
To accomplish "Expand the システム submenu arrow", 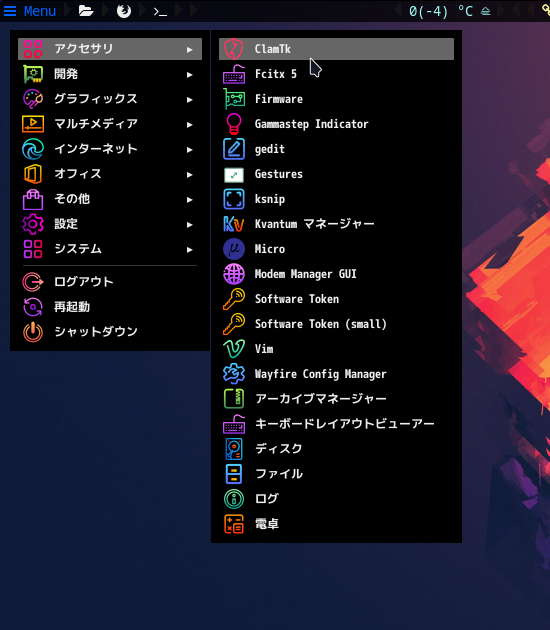I will click(x=190, y=250).
